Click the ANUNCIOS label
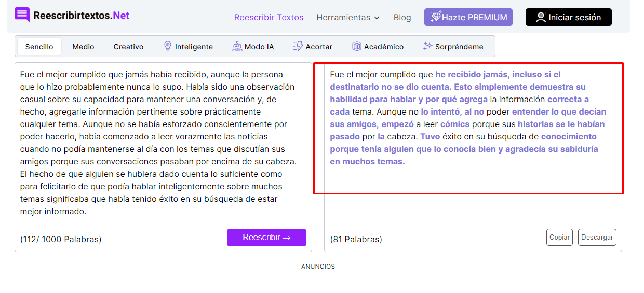Viewport: 644px width, 293px height. click(x=318, y=267)
